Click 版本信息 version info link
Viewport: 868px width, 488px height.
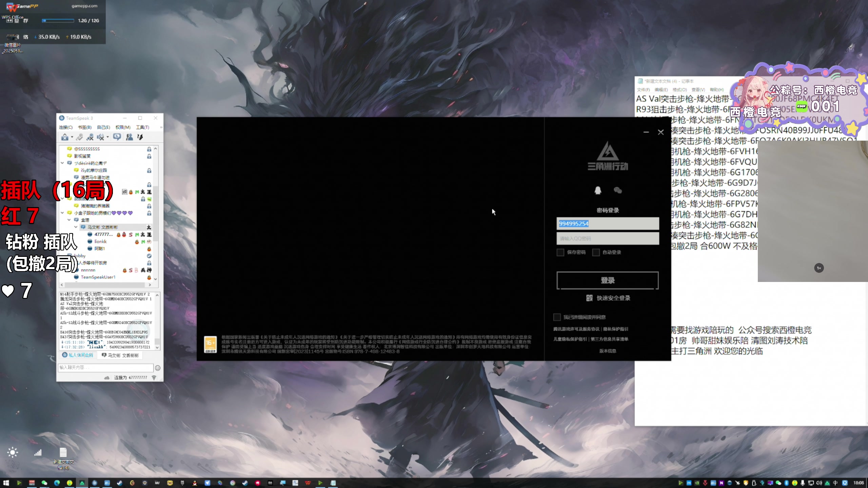[608, 351]
